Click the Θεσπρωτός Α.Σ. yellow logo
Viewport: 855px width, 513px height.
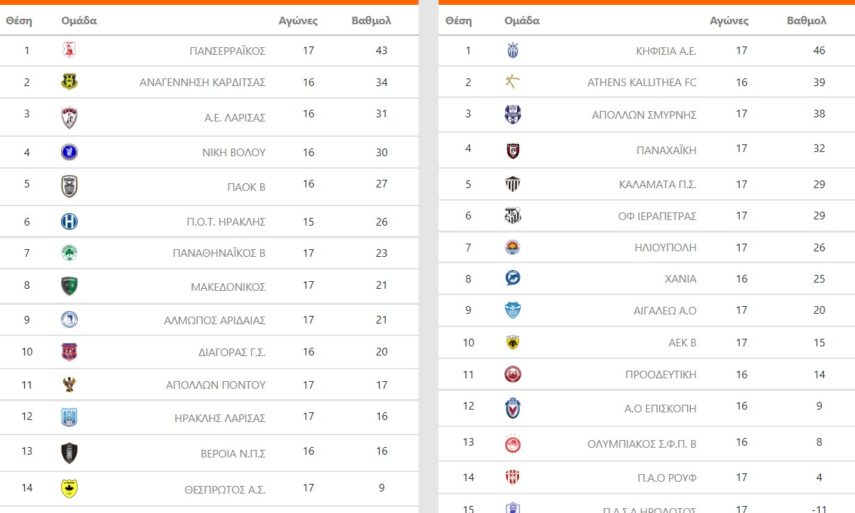pos(69,488)
